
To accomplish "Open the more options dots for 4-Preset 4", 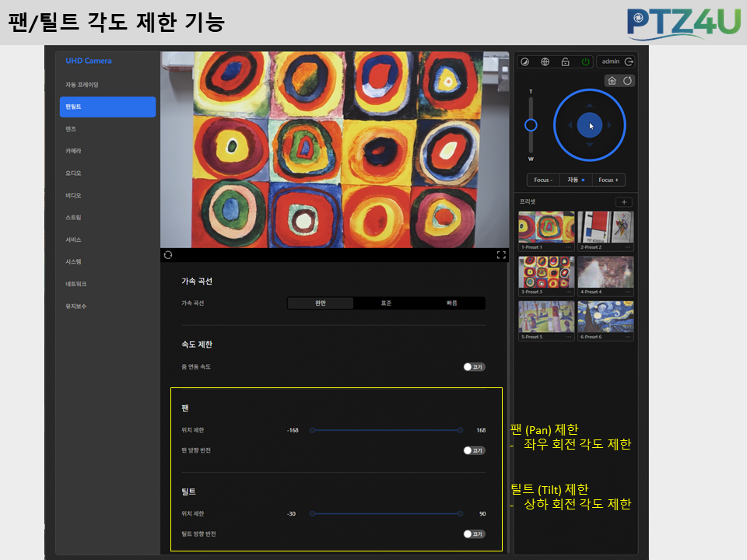I will coord(628,292).
